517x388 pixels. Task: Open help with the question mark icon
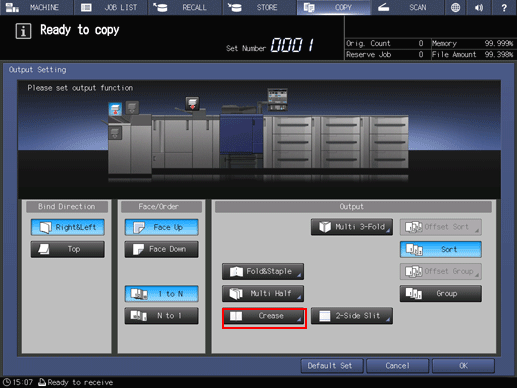pos(504,7)
